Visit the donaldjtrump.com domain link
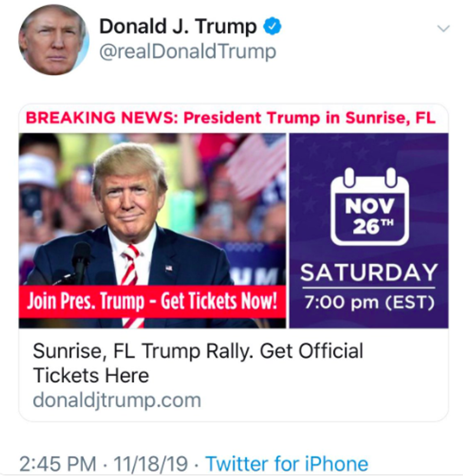 coord(117,400)
